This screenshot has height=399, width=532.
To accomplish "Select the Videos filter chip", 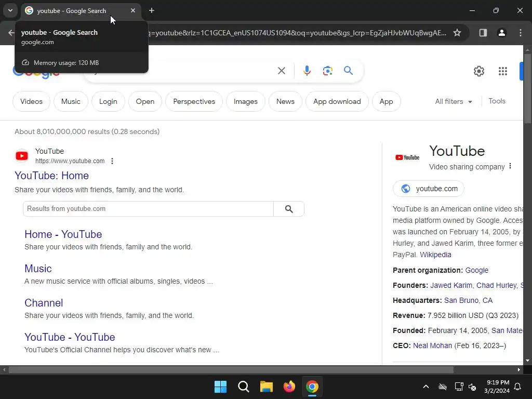I will 31,101.
